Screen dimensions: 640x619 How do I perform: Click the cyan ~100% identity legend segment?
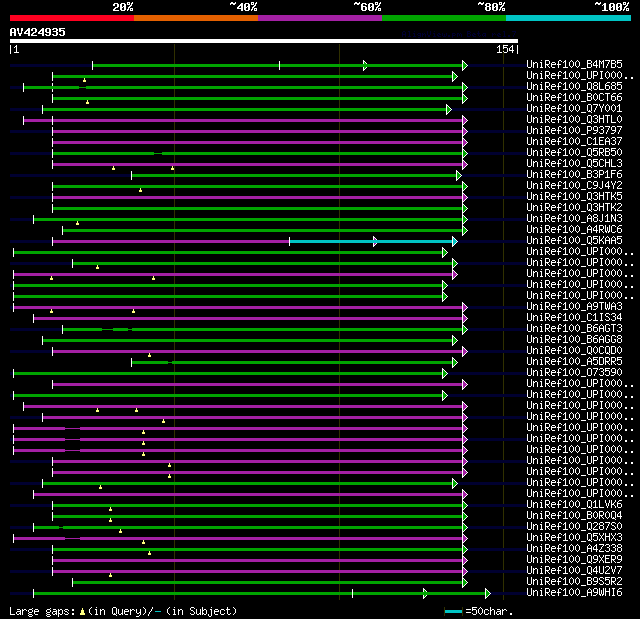click(569, 18)
